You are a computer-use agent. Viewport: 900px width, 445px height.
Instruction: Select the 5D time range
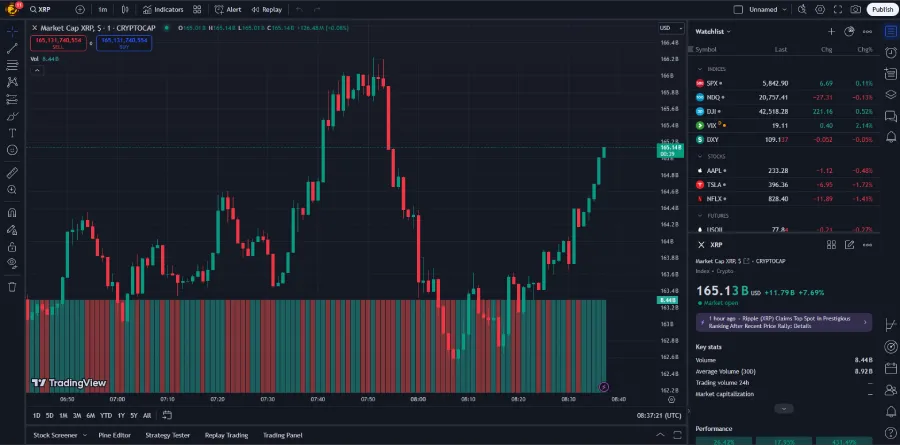(49, 415)
